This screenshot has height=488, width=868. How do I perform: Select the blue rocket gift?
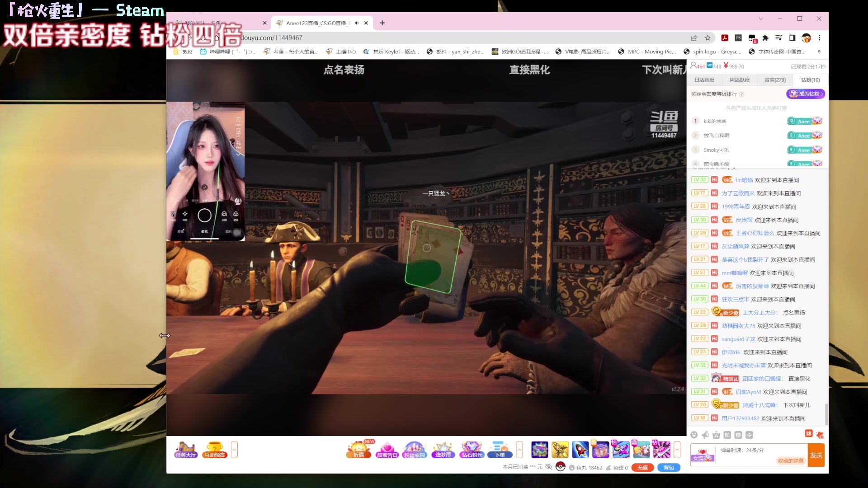pyautogui.click(x=580, y=450)
